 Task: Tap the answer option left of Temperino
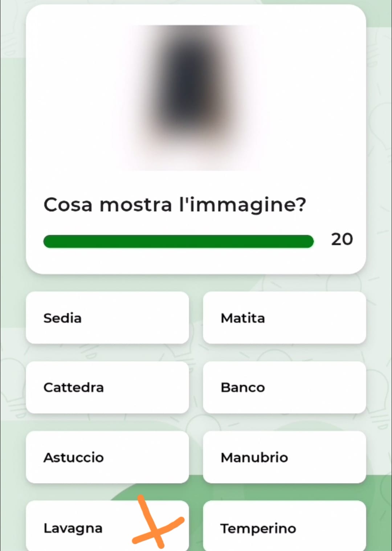[107, 526]
